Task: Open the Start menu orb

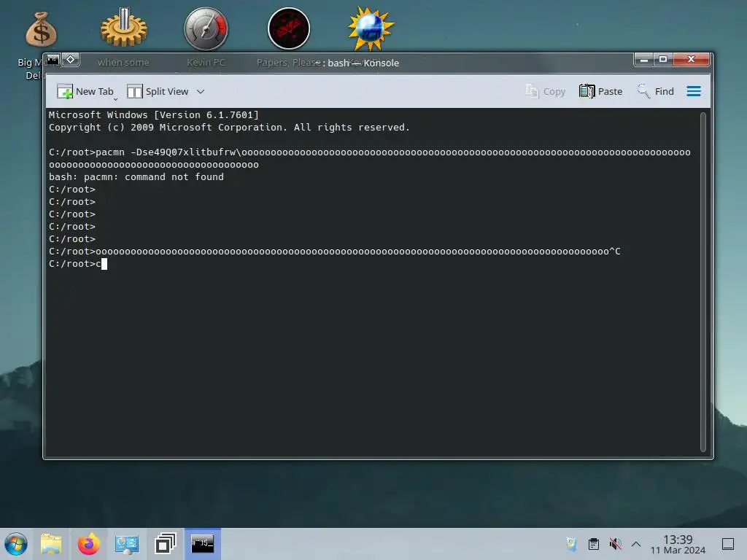Action: pyautogui.click(x=16, y=544)
